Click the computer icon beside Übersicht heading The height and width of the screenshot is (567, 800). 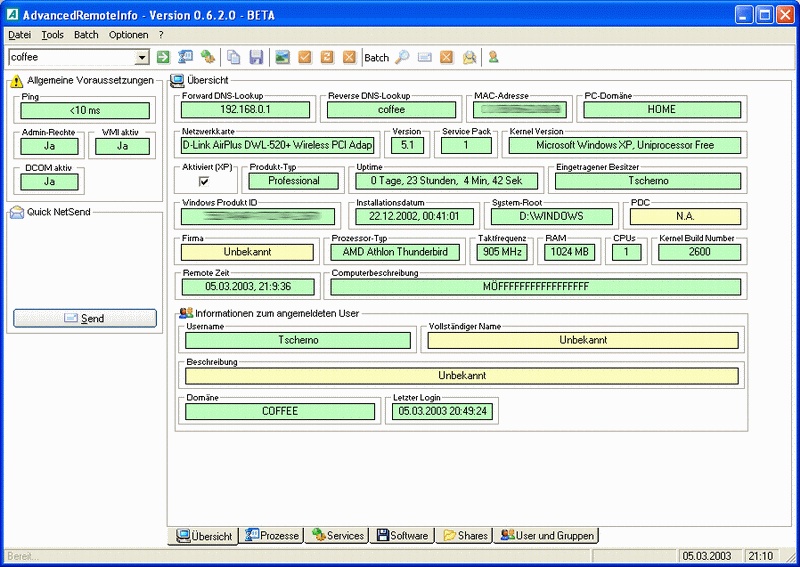[x=177, y=80]
